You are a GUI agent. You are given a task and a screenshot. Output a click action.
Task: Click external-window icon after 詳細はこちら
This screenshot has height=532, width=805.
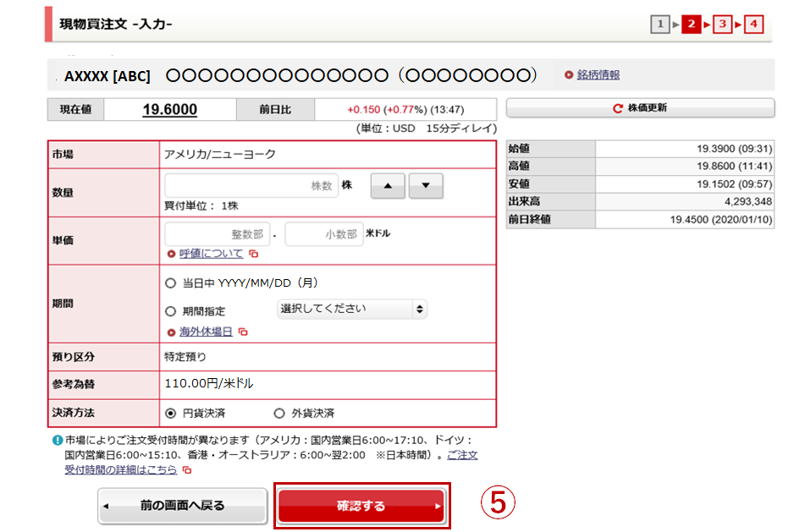pos(187,470)
